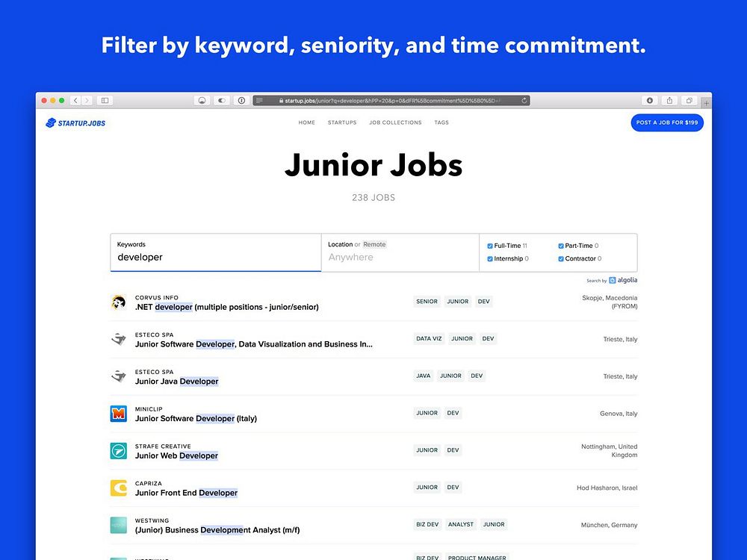747x560 pixels.
Task: Toggle the Contractor checkbox
Action: 561,259
